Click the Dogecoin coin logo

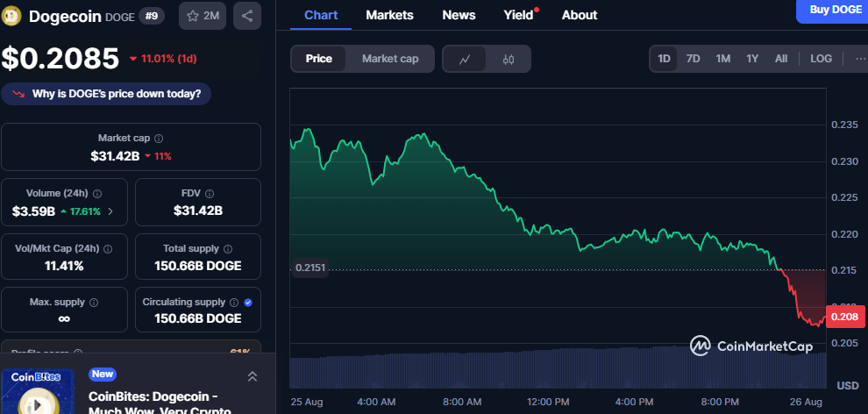coord(11,16)
